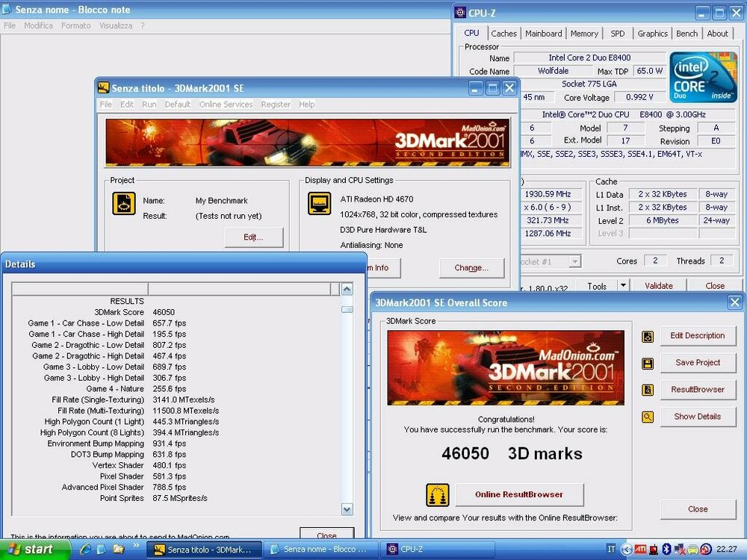Click the down arrow of the Details scrollbar

point(346,510)
